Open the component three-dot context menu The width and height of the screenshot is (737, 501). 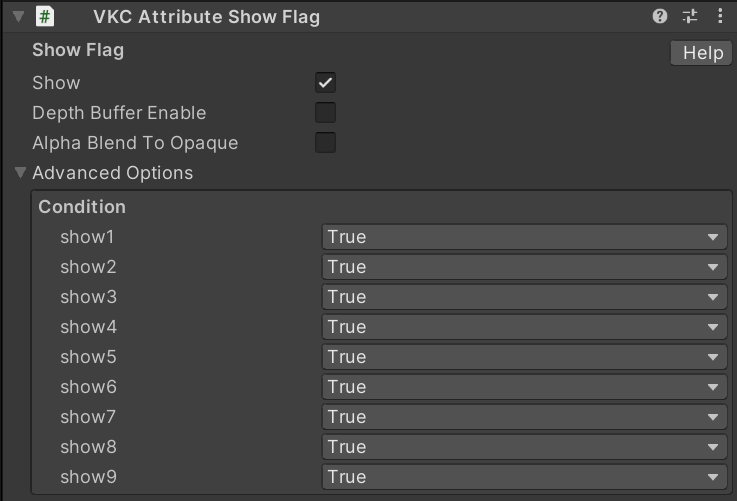pos(720,16)
